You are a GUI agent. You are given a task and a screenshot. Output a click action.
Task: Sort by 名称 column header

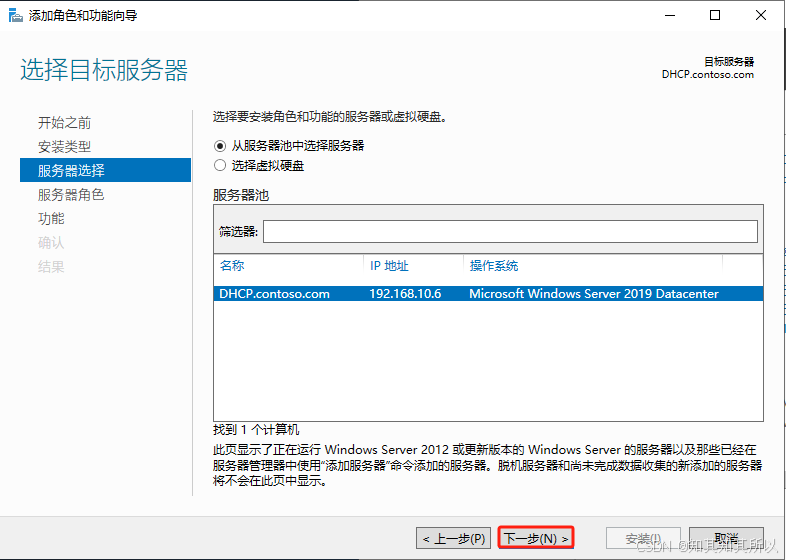232,266
